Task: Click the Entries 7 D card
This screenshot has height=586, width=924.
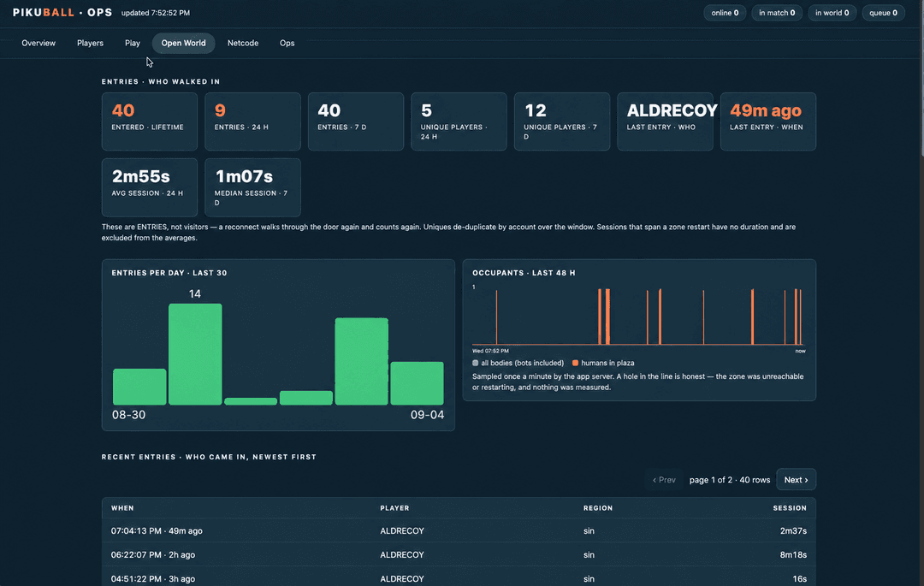Action: click(356, 121)
